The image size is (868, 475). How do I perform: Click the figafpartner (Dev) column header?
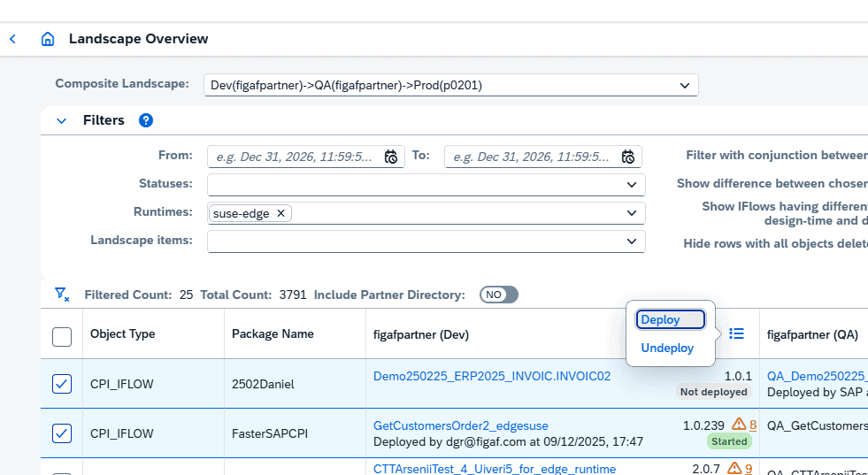coord(421,334)
